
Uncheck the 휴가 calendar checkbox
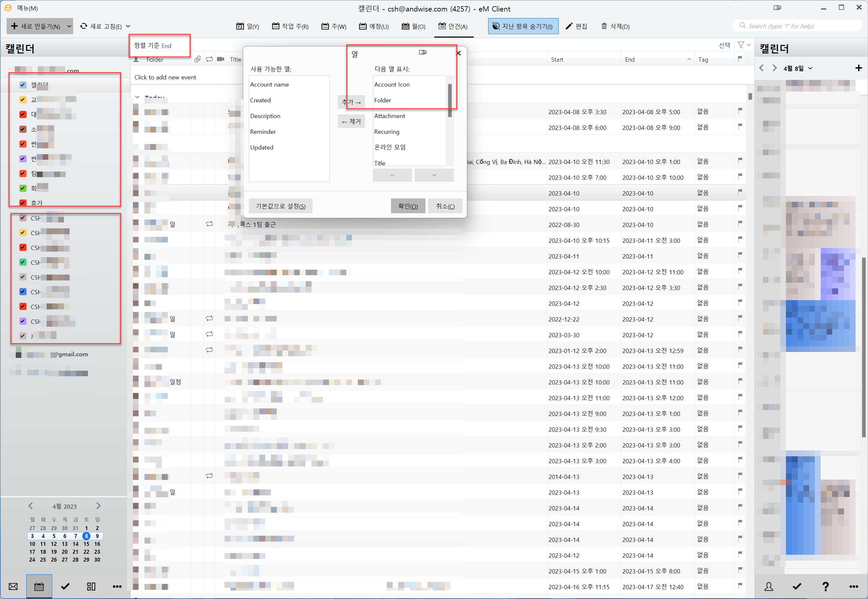click(23, 203)
